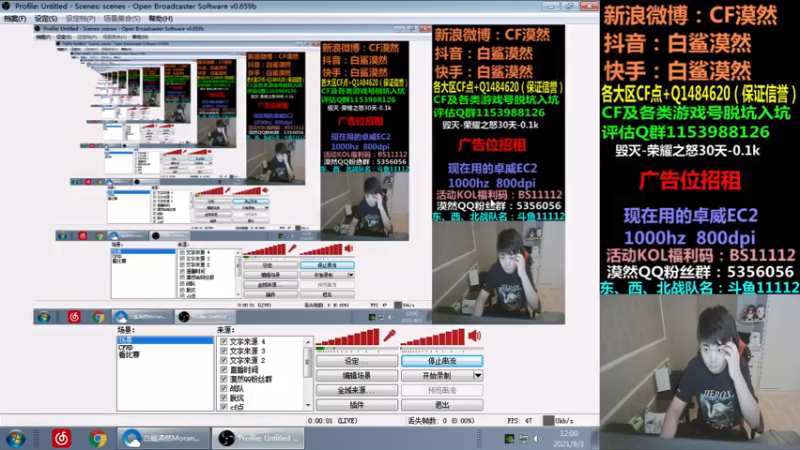Select the highlighted scene in the 场景 list
This screenshot has width=800, height=450.
tap(165, 340)
